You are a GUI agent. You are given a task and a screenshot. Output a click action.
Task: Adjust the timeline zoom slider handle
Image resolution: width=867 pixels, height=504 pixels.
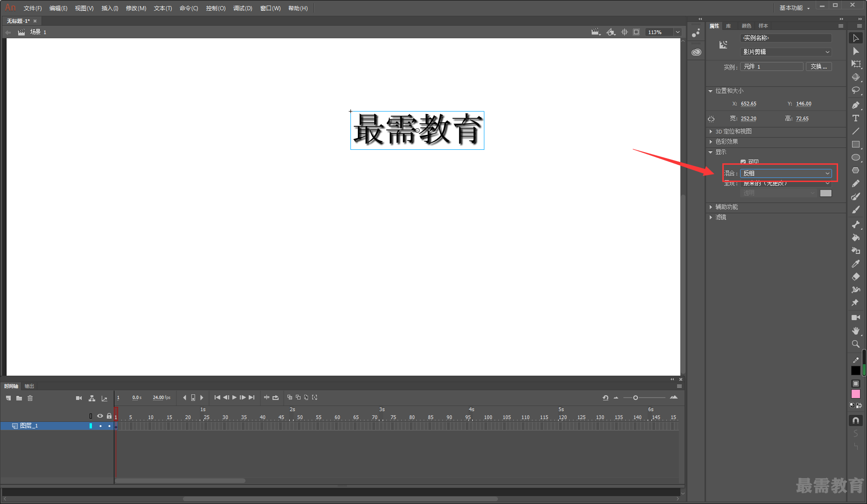pyautogui.click(x=636, y=398)
